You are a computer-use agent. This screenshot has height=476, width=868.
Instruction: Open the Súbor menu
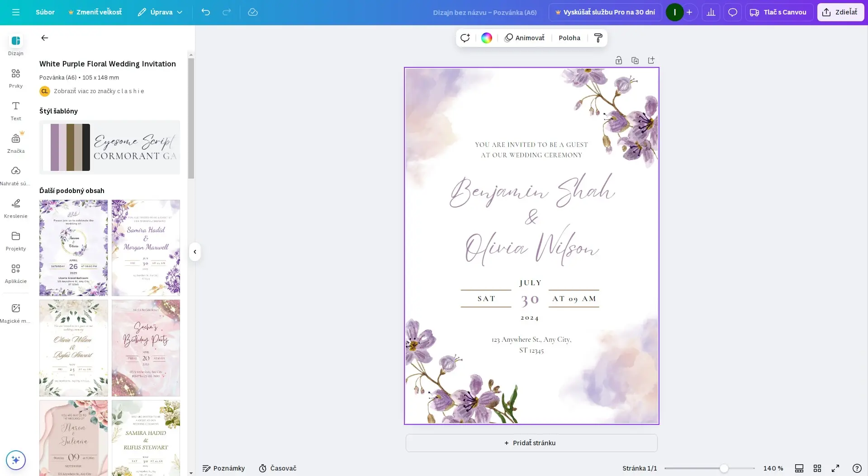(45, 12)
